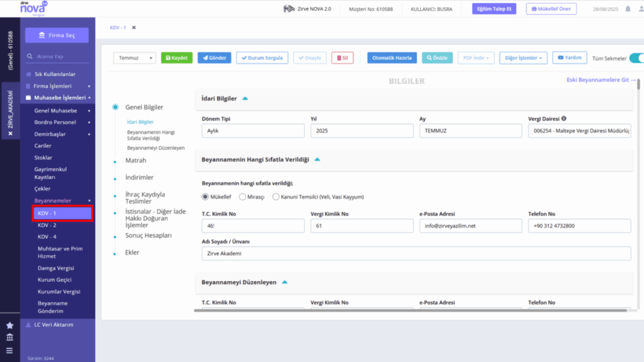Click the Yardım help button
The width and height of the screenshot is (644, 362).
[x=570, y=57]
